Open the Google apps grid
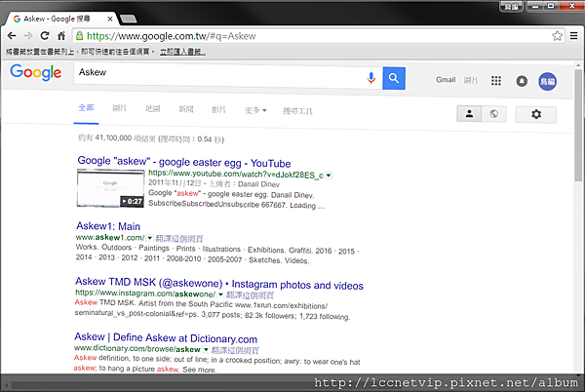 (496, 81)
